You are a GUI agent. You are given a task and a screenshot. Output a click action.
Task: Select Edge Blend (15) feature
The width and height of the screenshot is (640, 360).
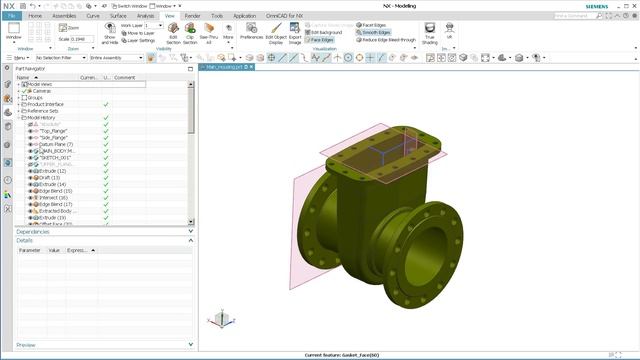coord(56,191)
